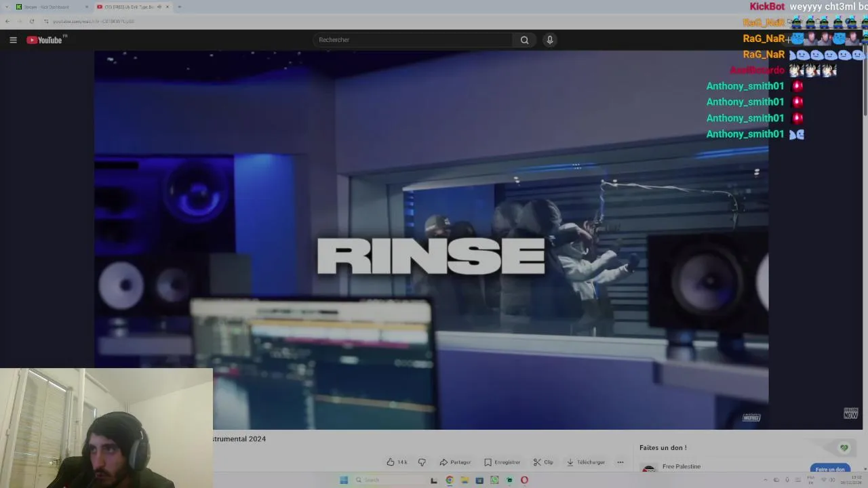
Task: Open Chrome from the taskbar
Action: (x=449, y=480)
